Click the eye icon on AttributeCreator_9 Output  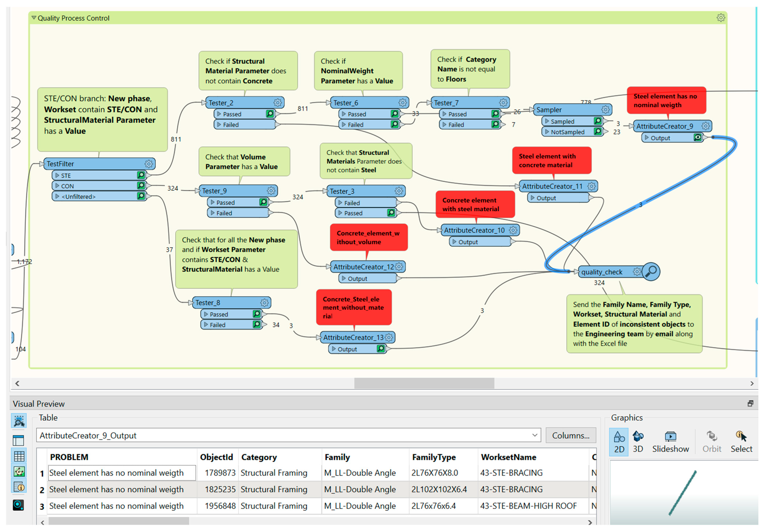[x=698, y=138]
